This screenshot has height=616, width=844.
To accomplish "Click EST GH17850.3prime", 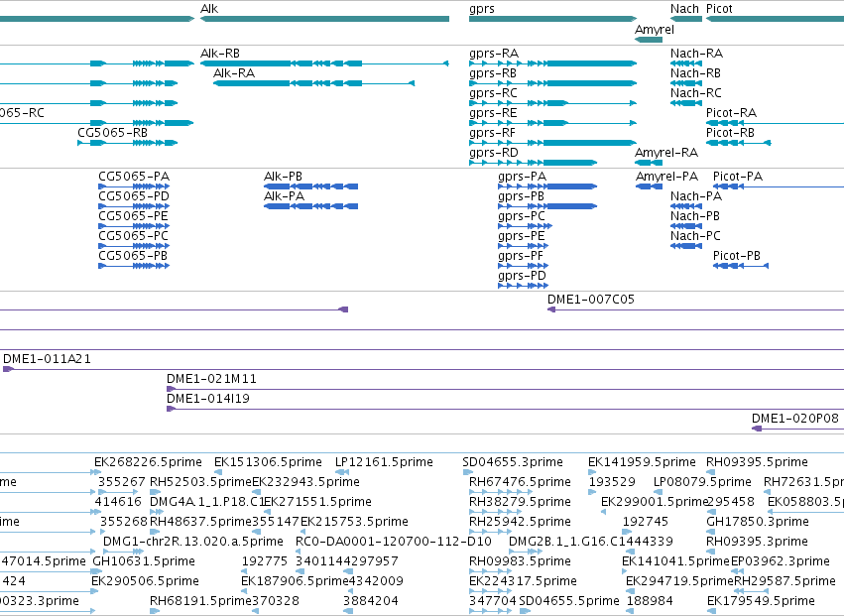I will click(758, 523).
